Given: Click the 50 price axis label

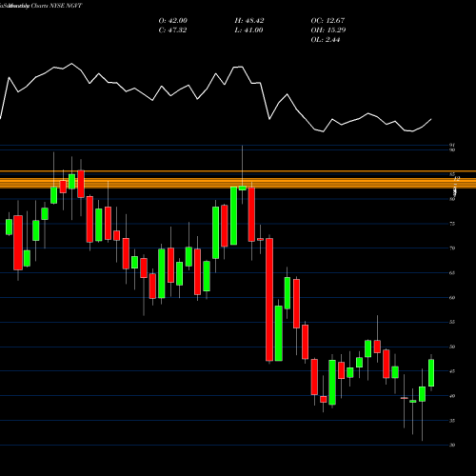Looking at the screenshot, I should tap(452, 347).
